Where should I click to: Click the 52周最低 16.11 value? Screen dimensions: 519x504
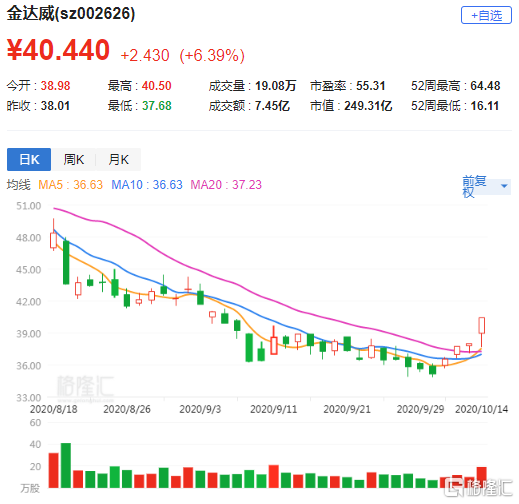(x=455, y=106)
